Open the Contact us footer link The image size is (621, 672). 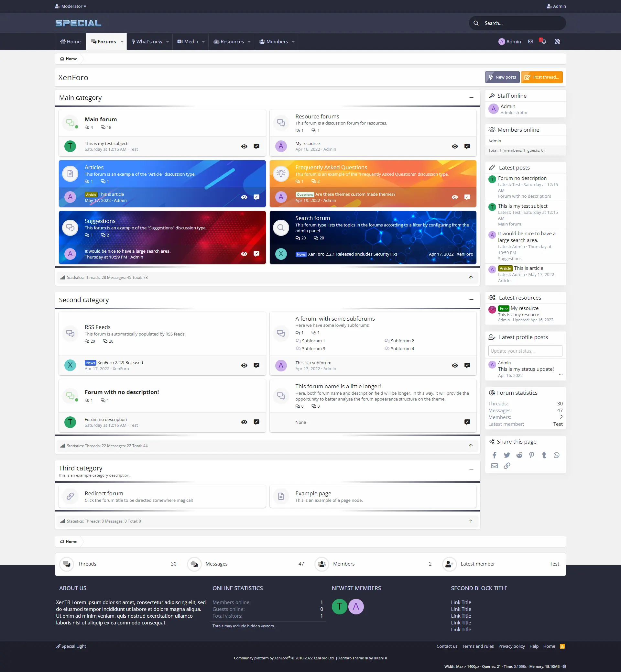[x=447, y=646]
